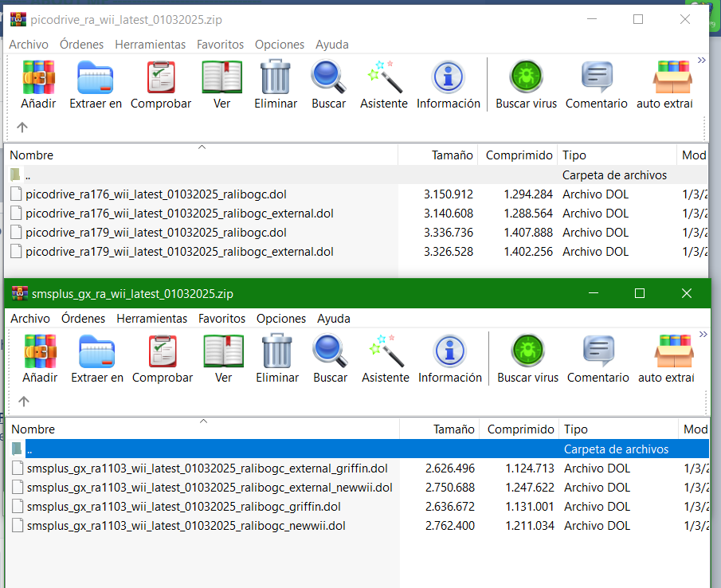This screenshot has width=721, height=588.
Task: Select picodrive_ra179_wii_latest_01032025_ralibogc_external.dol file
Action: tap(179, 253)
